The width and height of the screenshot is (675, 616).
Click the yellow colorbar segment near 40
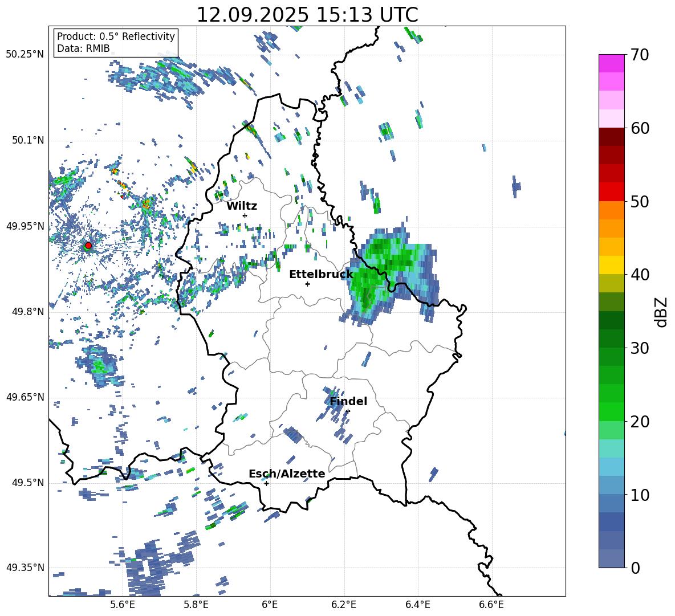[611, 265]
